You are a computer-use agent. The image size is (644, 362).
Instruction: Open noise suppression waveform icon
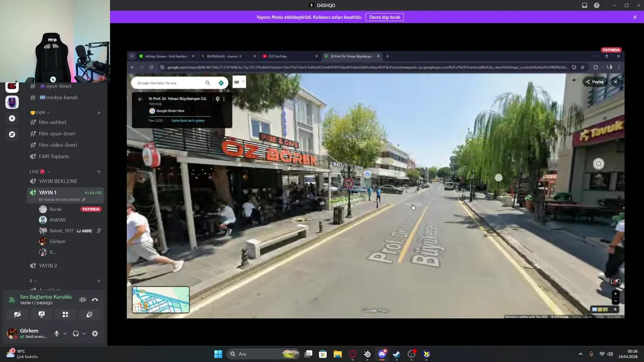pos(83,300)
